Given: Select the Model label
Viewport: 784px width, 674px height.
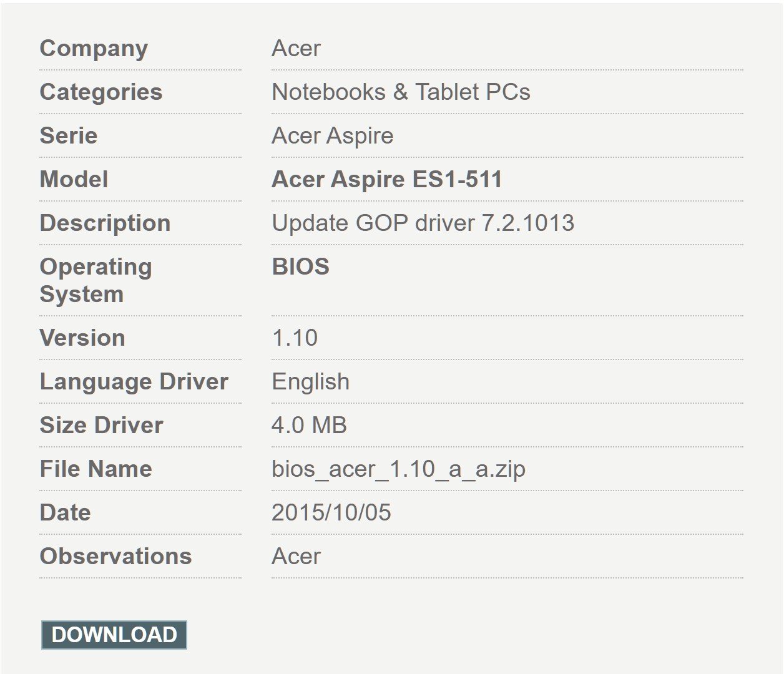Looking at the screenshot, I should 74,179.
